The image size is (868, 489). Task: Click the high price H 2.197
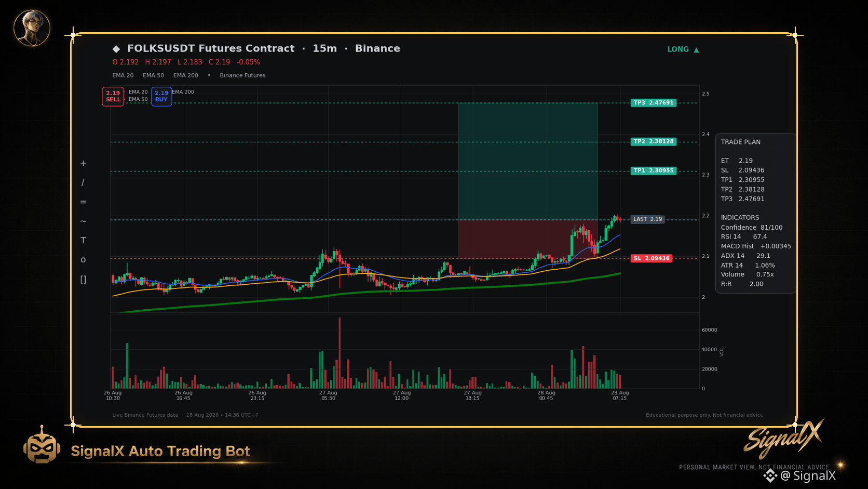coord(158,62)
